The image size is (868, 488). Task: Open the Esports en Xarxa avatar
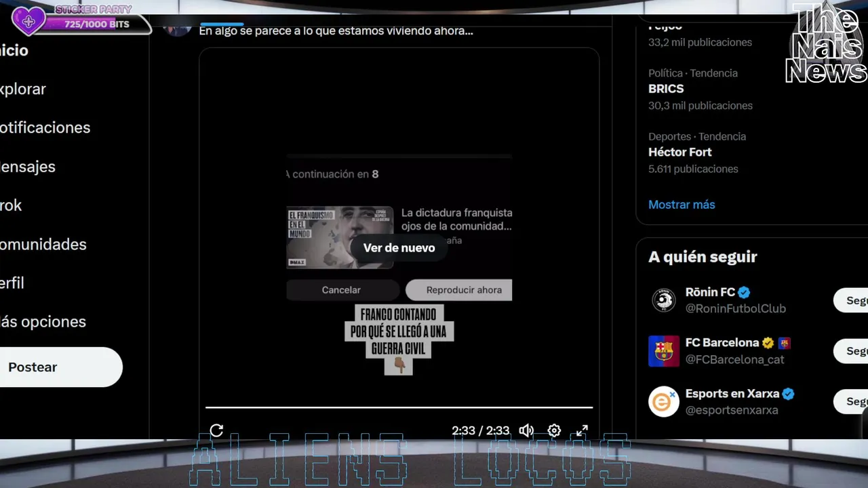click(664, 402)
